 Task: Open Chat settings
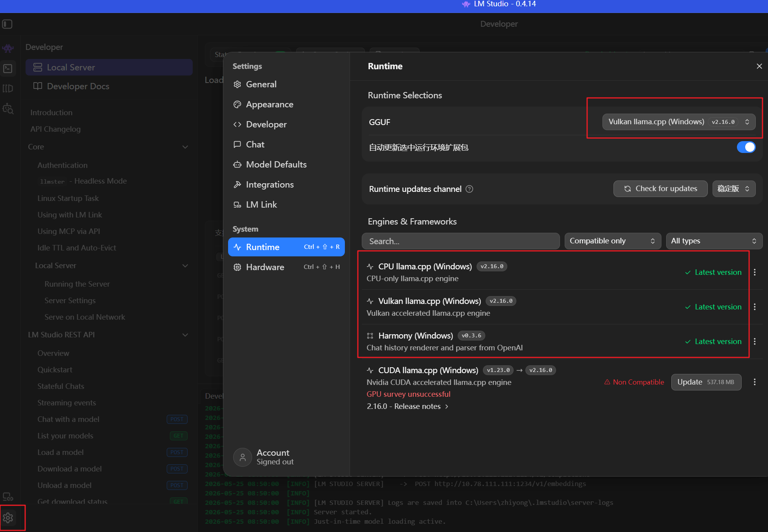click(x=286, y=144)
